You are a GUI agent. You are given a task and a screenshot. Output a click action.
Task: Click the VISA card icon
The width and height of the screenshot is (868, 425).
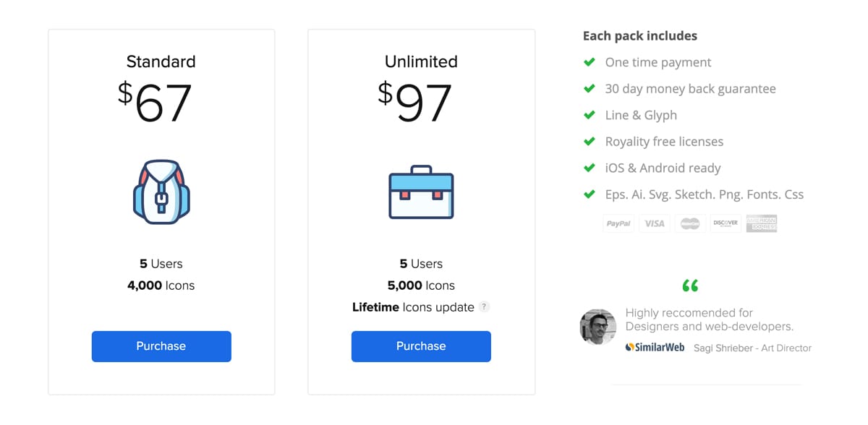point(655,223)
